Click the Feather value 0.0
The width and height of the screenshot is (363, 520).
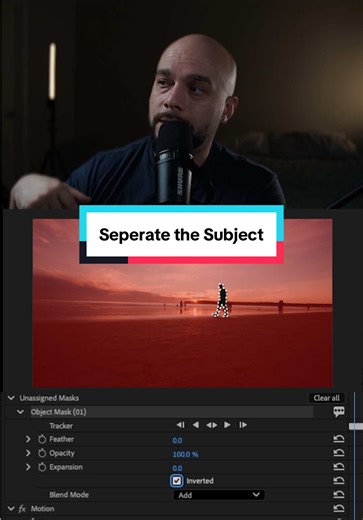[177, 440]
